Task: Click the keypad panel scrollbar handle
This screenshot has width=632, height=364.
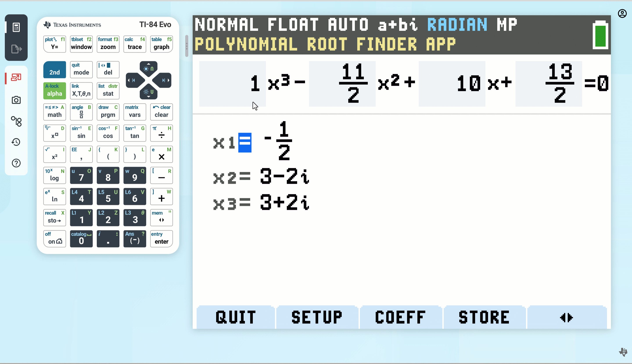Action: 187,46
